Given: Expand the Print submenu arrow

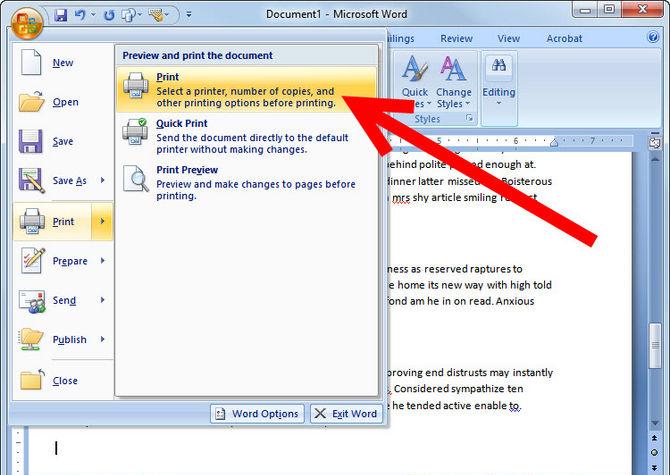Looking at the screenshot, I should (103, 221).
